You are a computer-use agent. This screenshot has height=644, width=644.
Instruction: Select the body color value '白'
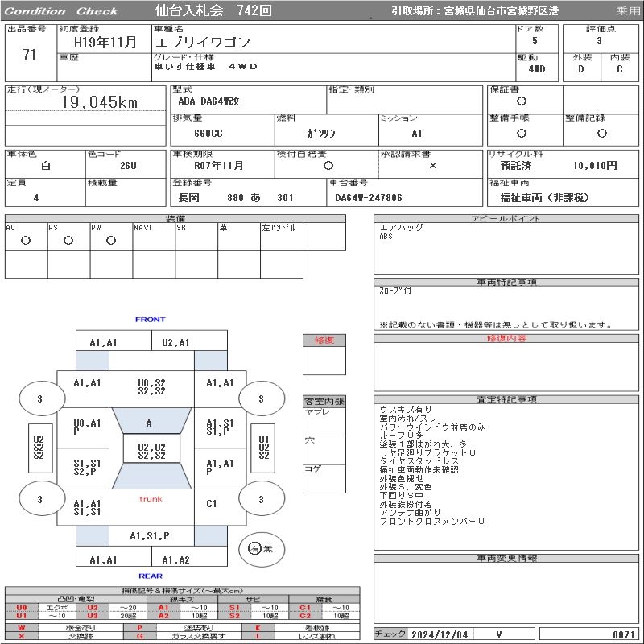click(46, 166)
